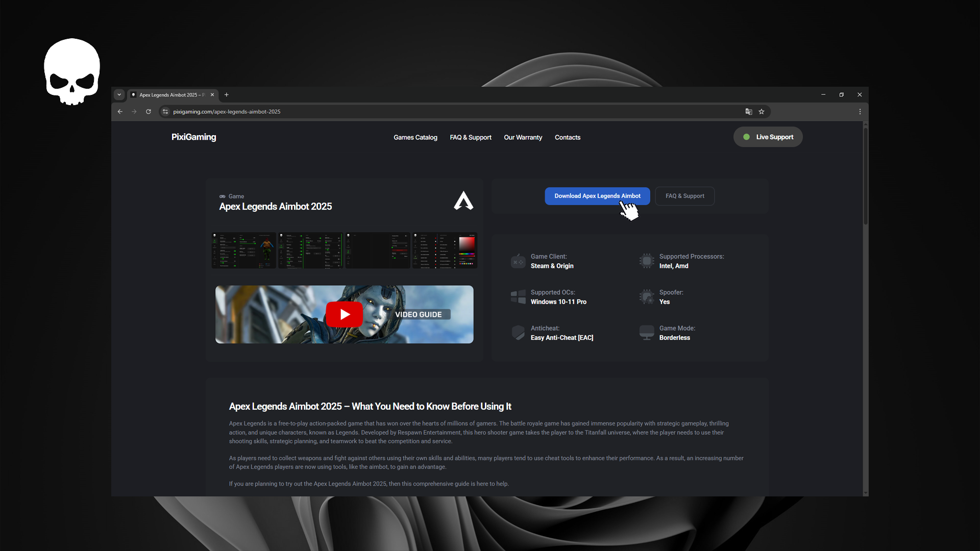Click the browser forward arrow
This screenshot has width=980, height=551.
(x=134, y=112)
